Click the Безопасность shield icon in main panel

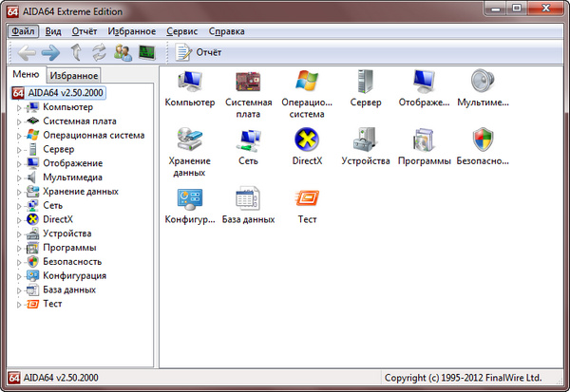click(x=484, y=141)
